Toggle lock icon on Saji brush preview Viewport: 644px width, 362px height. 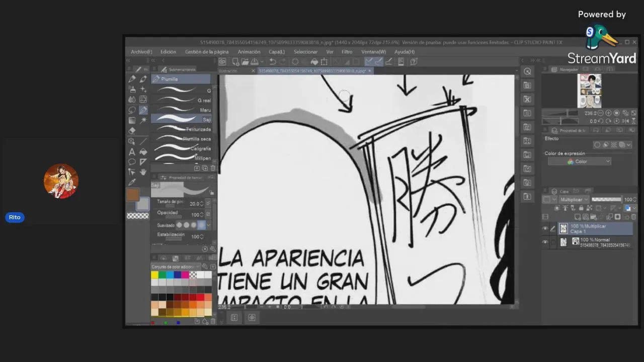(x=211, y=193)
